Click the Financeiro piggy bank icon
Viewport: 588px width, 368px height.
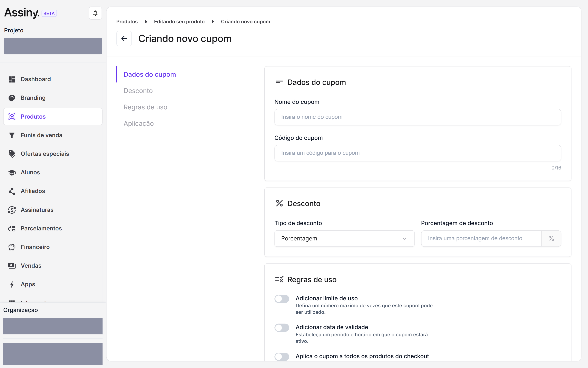(x=12, y=247)
